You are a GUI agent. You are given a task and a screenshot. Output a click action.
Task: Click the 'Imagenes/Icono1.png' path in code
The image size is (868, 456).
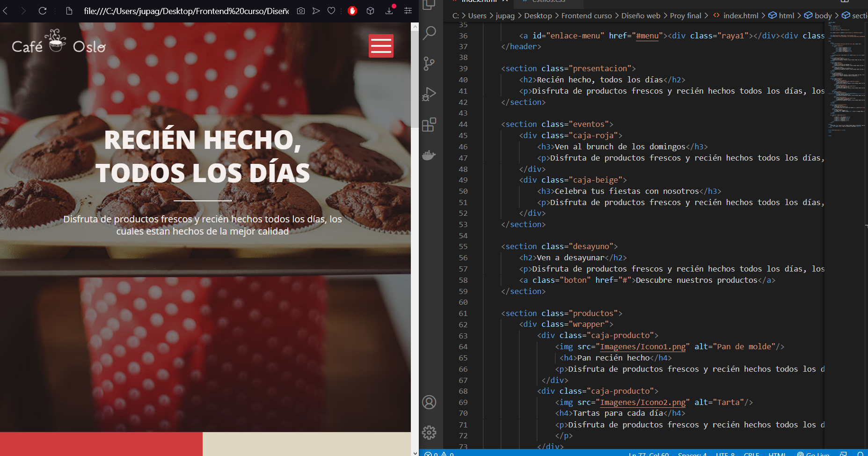[x=643, y=346]
